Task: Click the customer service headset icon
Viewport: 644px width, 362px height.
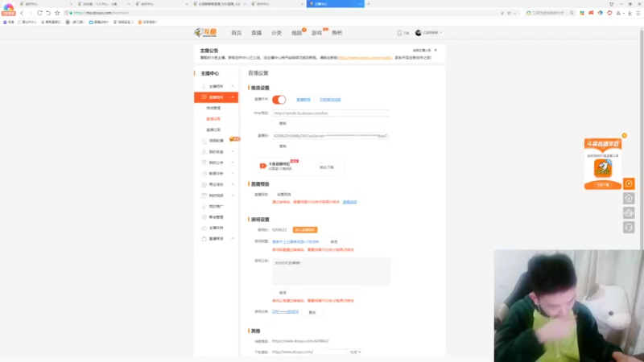Action: [629, 228]
